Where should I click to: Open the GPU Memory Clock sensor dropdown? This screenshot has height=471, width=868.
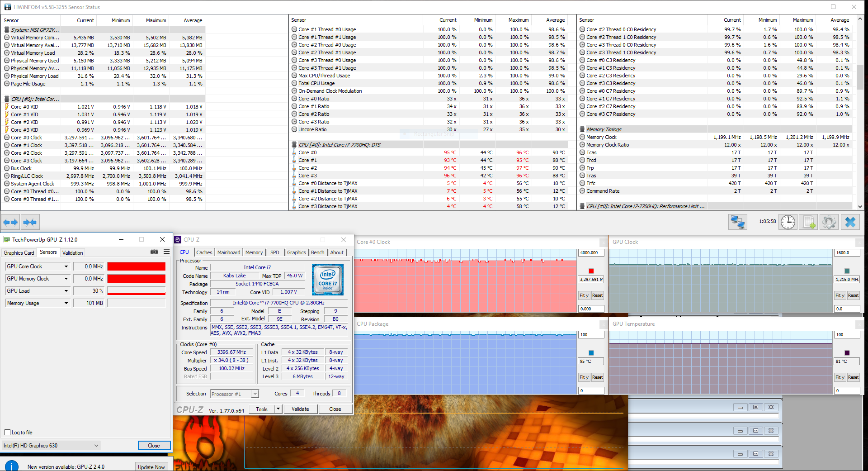[x=66, y=279]
